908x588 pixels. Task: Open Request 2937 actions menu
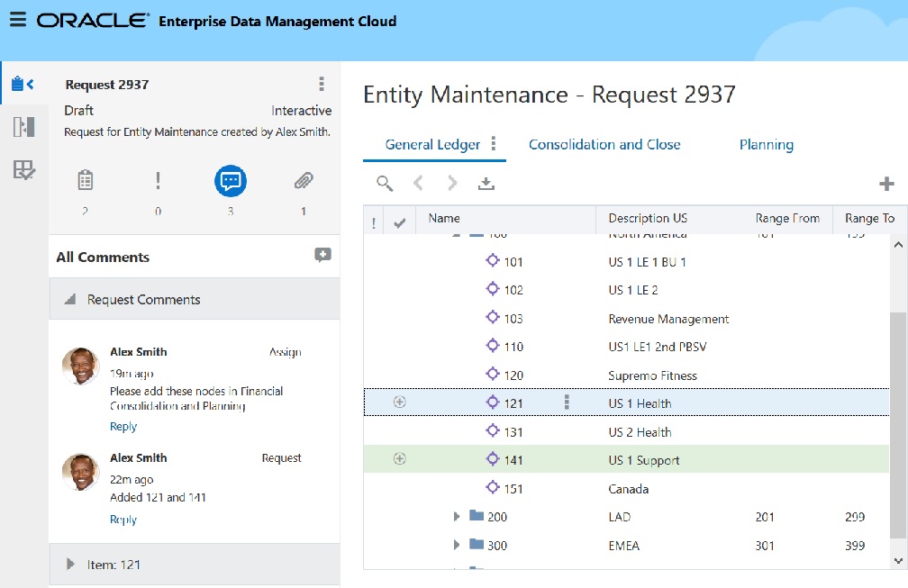(x=322, y=84)
